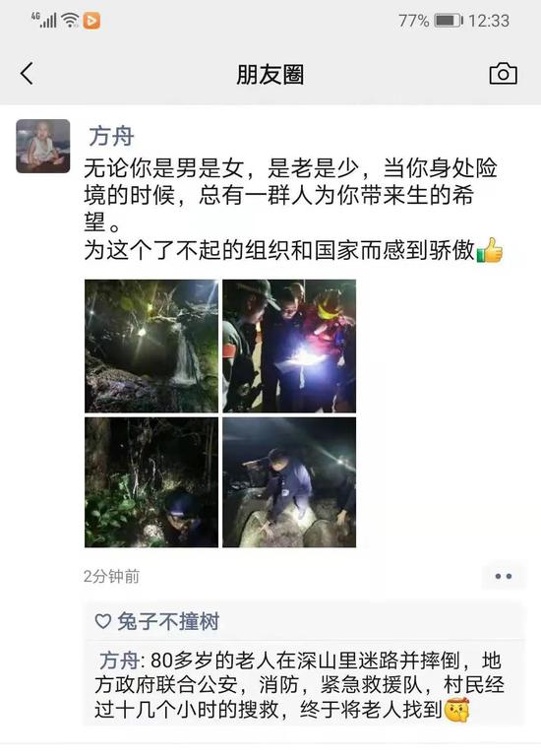This screenshot has height=756, width=541.
Task: Open the two-dot like/comment menu
Action: pos(503,576)
